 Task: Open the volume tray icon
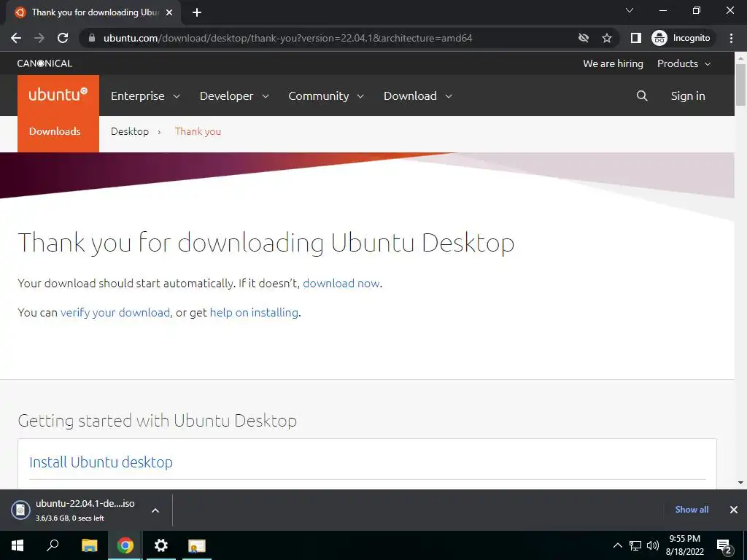click(653, 545)
